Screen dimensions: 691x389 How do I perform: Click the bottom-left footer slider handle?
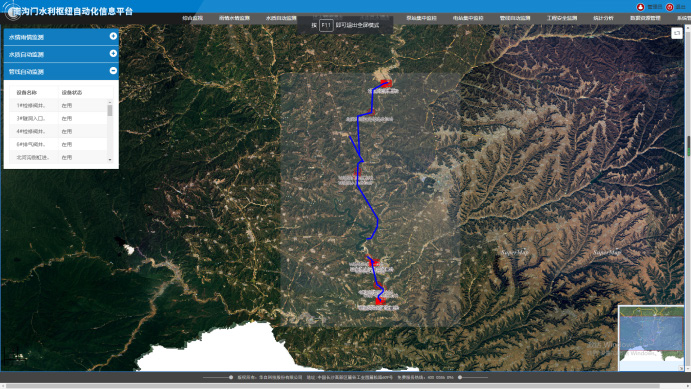(x=231, y=377)
